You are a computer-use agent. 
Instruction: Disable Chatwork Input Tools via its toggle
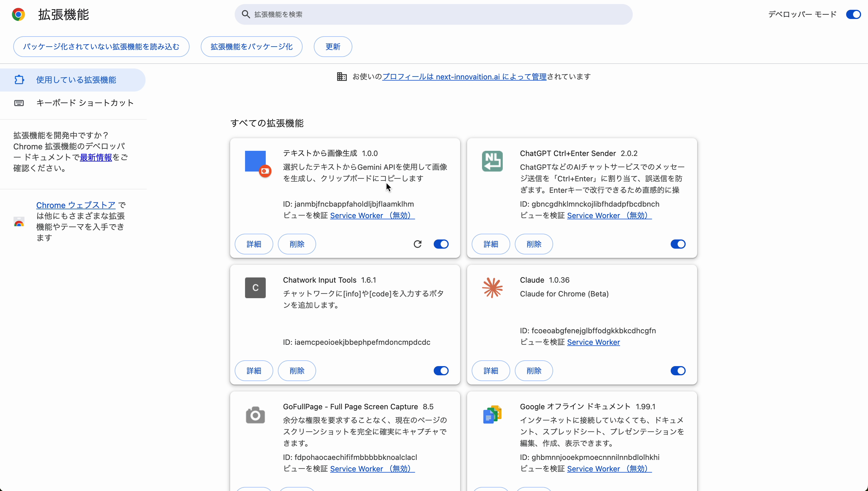point(441,370)
